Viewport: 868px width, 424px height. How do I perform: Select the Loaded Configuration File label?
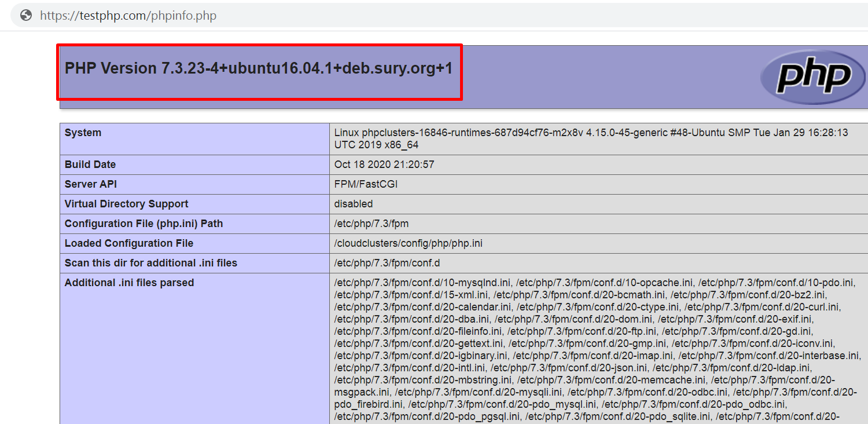click(128, 243)
